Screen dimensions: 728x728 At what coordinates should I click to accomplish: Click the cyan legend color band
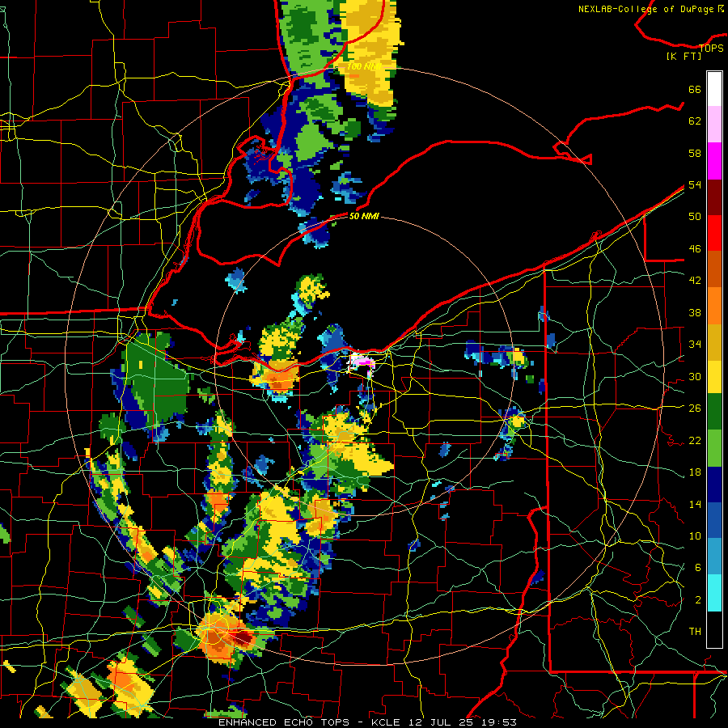(714, 593)
